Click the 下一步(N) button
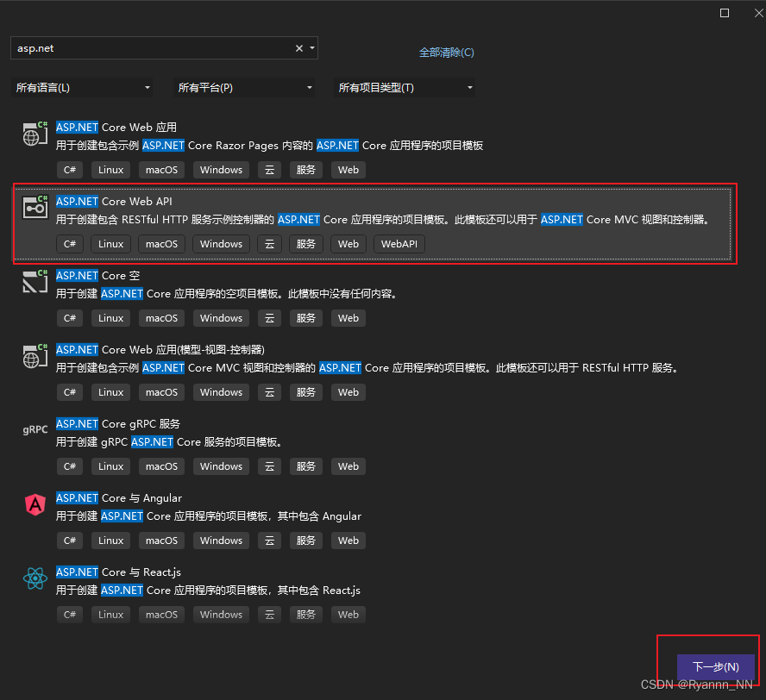Screen dimensions: 766x700 tap(716, 666)
